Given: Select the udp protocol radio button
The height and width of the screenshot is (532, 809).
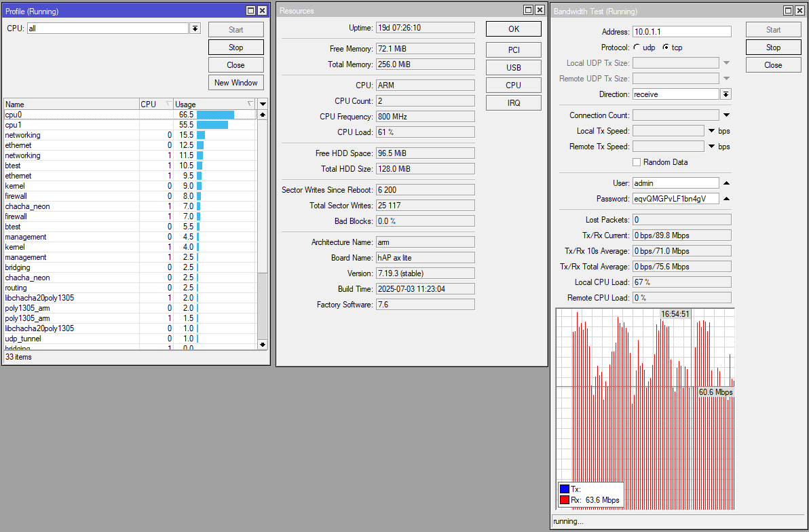Looking at the screenshot, I should (636, 47).
